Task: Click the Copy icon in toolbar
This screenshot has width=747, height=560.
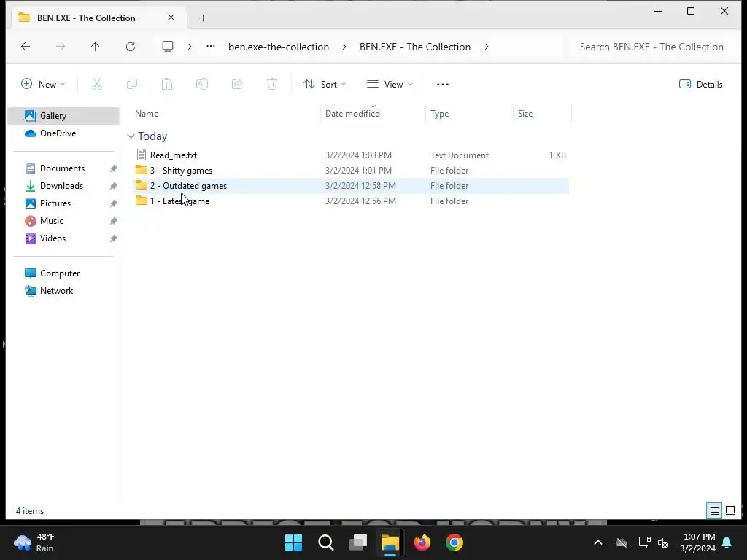Action: (x=132, y=85)
